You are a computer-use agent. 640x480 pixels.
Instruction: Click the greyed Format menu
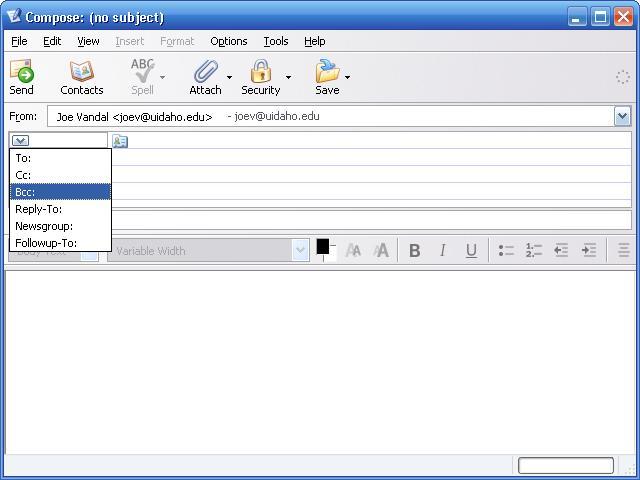coord(177,41)
